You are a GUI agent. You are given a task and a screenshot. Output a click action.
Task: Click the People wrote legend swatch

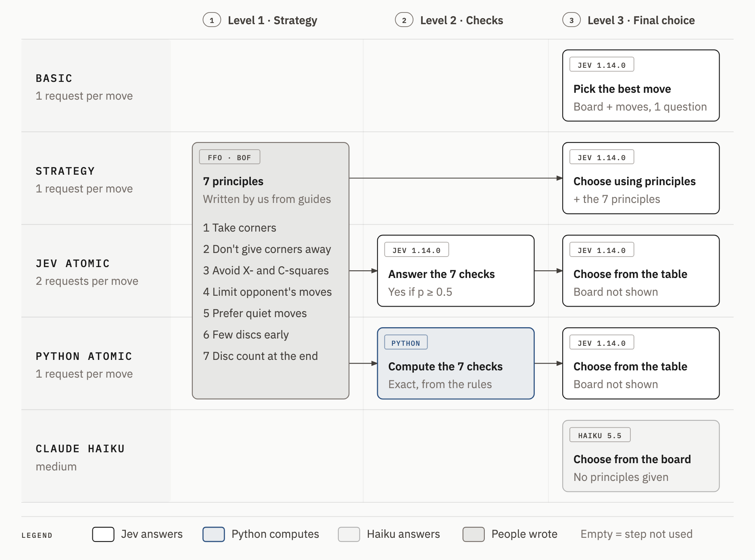[473, 534]
